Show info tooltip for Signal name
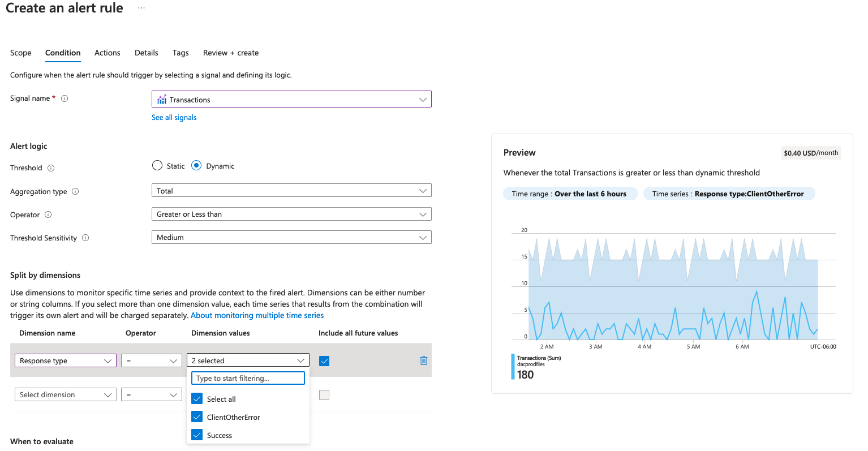Screen dimensions: 868x451 tap(65, 98)
